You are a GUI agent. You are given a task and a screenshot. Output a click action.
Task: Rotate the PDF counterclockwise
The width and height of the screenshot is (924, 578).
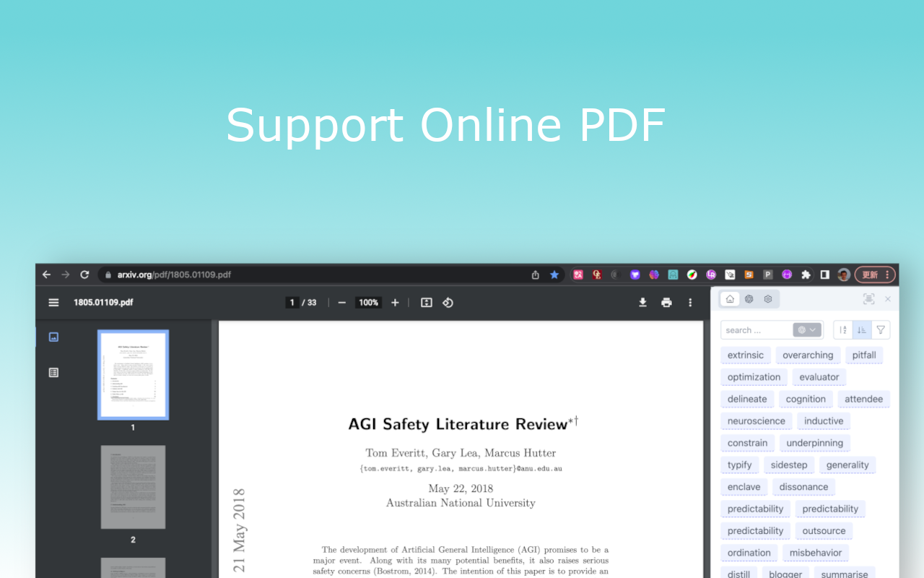coord(448,303)
